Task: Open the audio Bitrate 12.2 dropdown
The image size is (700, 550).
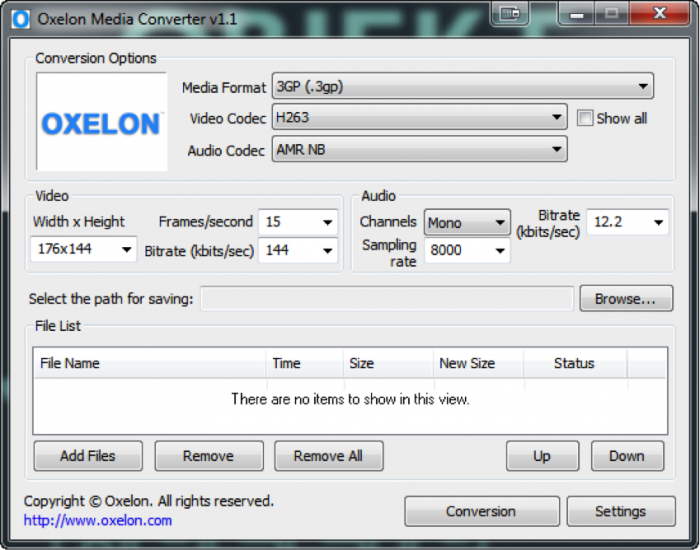Action: (627, 222)
